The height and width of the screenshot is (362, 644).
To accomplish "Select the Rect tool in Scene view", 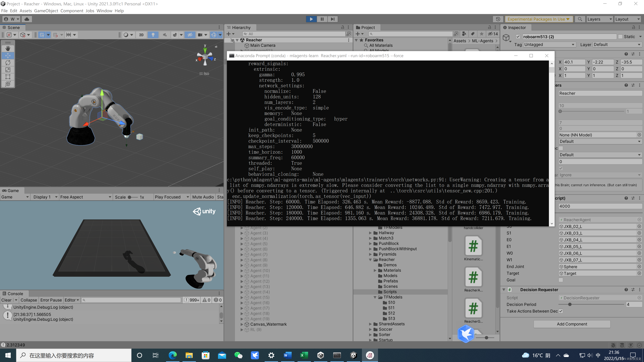I will (x=8, y=77).
